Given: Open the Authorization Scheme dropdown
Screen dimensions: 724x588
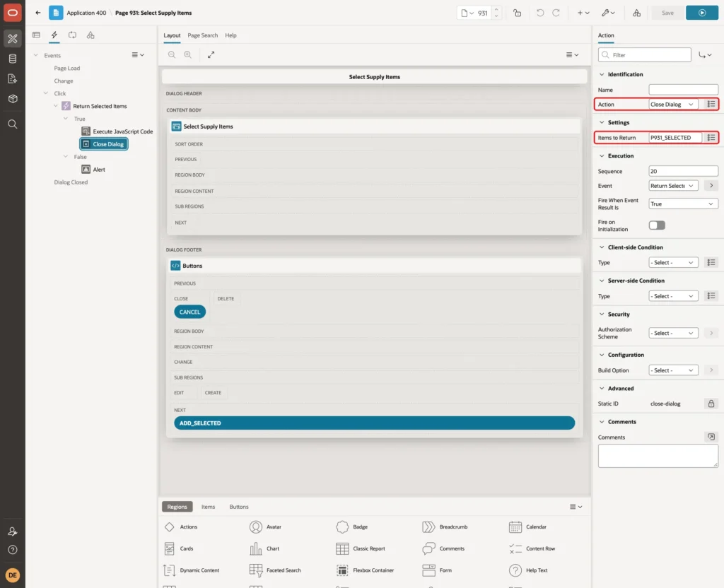Looking at the screenshot, I should 673,333.
